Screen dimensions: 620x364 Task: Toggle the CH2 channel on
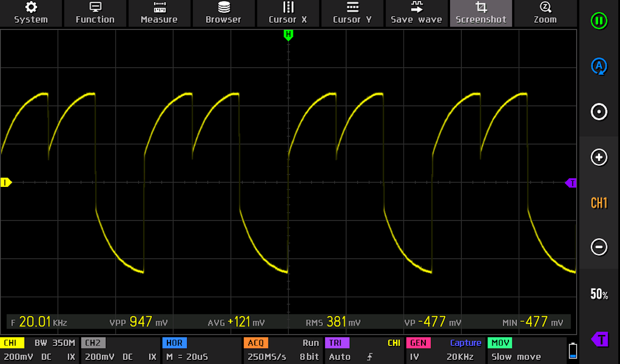coord(120,350)
